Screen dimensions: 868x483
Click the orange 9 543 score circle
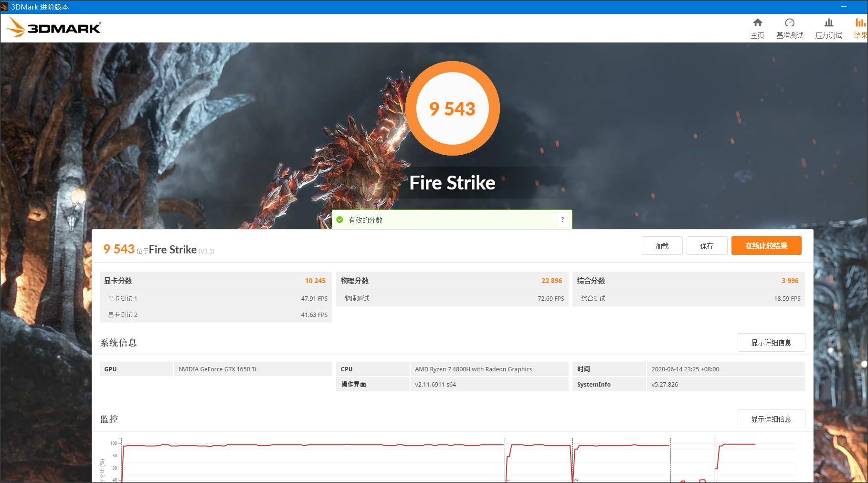(452, 109)
